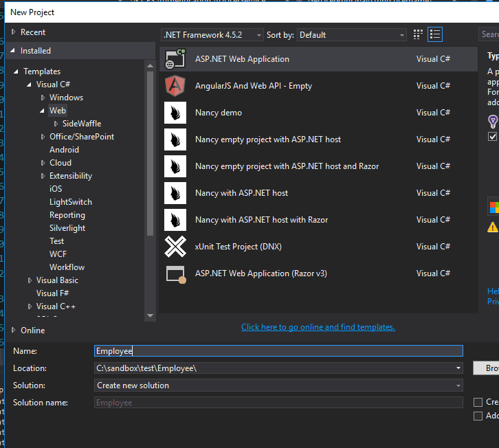
Task: Switch to medium icons list view
Action: 434,35
